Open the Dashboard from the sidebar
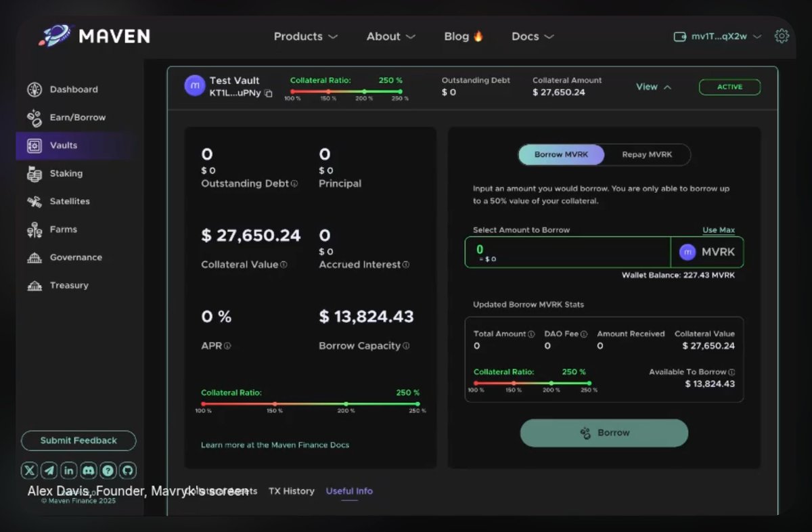 (x=73, y=89)
